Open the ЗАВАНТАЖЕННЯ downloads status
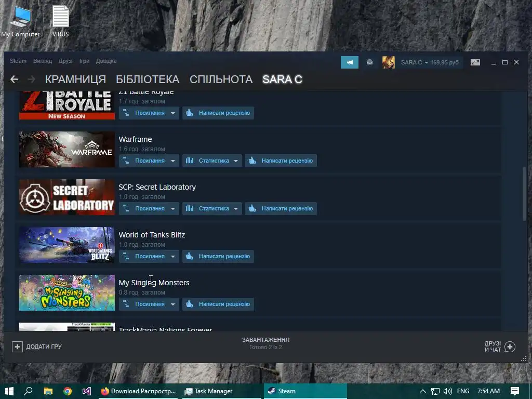This screenshot has width=532, height=399. tap(265, 343)
